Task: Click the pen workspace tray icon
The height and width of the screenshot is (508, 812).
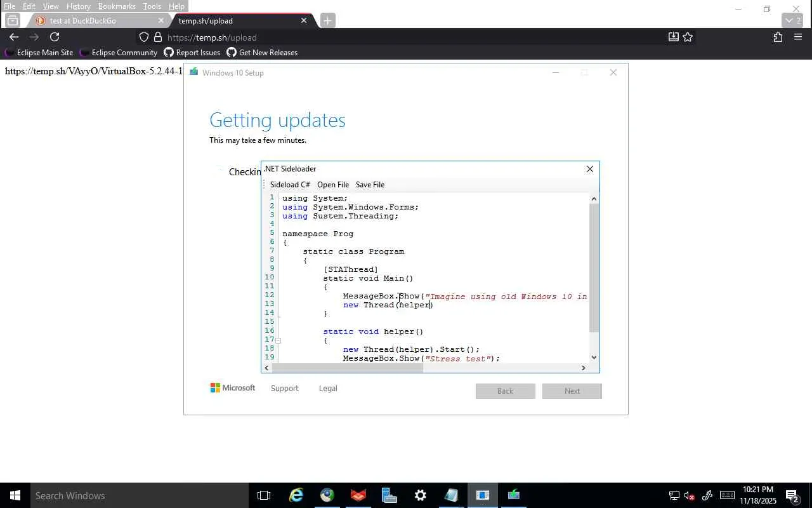Action: pos(707,495)
